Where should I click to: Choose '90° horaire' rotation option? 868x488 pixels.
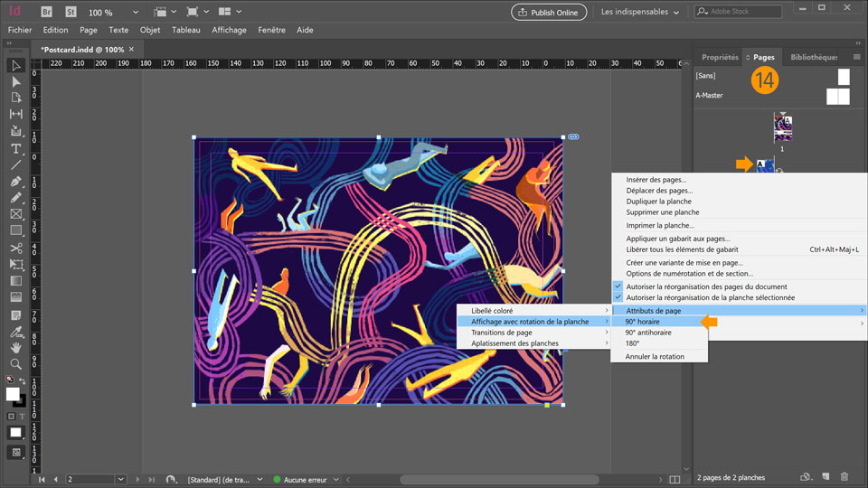[x=642, y=322]
